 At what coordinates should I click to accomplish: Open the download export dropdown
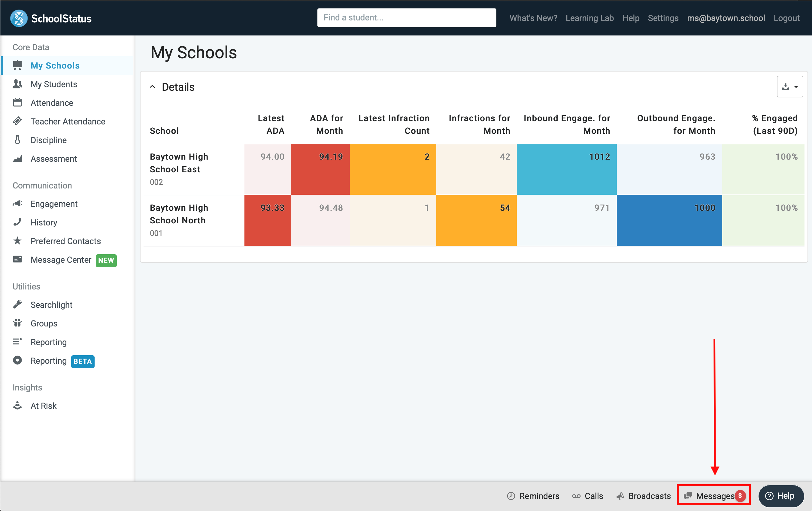click(x=790, y=87)
